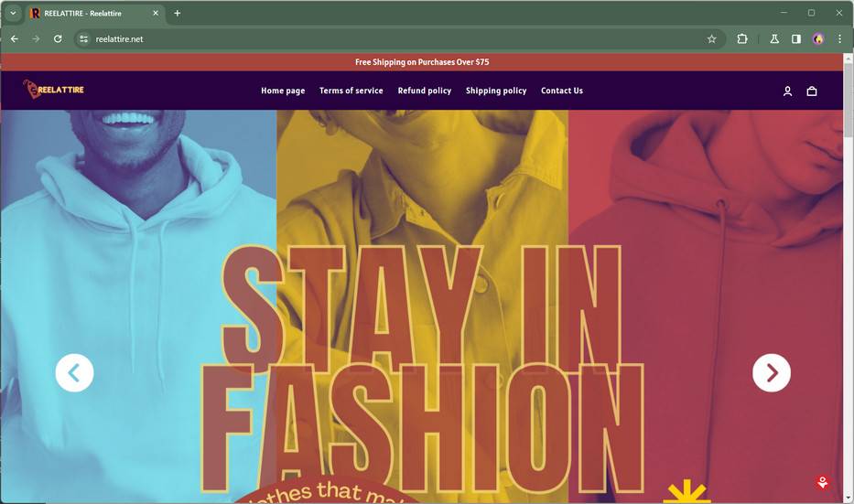Click the forward navigation arrow
The image size is (854, 504).
(x=36, y=38)
